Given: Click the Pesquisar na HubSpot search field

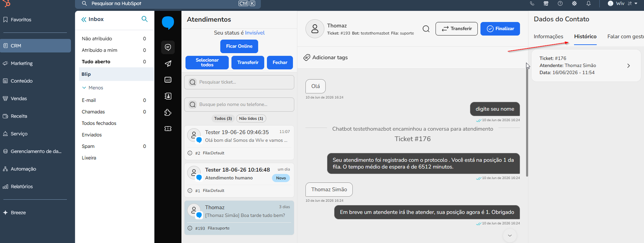Looking at the screenshot, I should tap(168, 4).
